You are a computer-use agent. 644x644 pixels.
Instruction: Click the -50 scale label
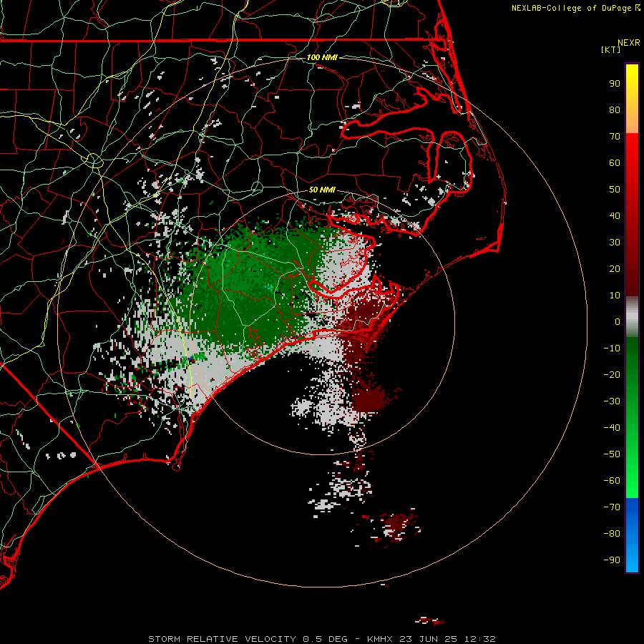pos(612,454)
